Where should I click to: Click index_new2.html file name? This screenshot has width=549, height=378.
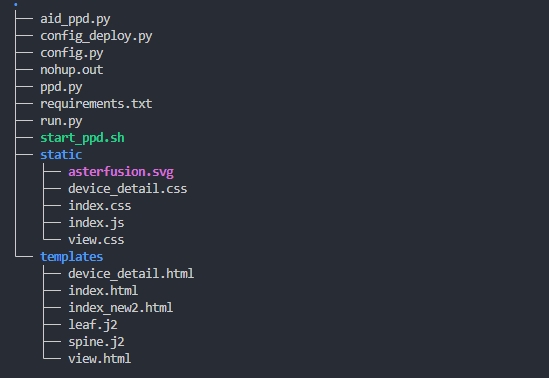click(120, 308)
